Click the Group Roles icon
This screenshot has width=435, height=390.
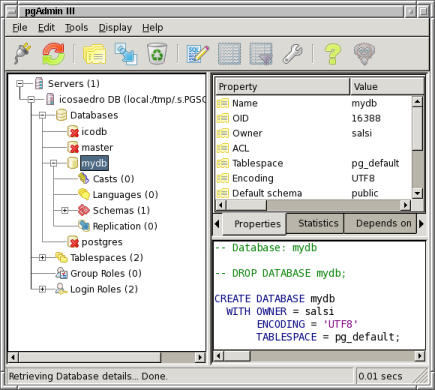click(x=62, y=273)
